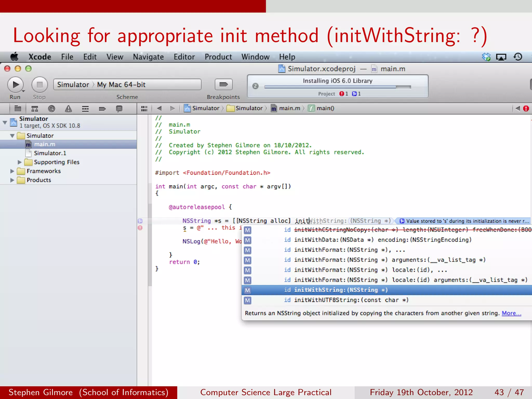Expand the Frameworks folder

coord(12,171)
